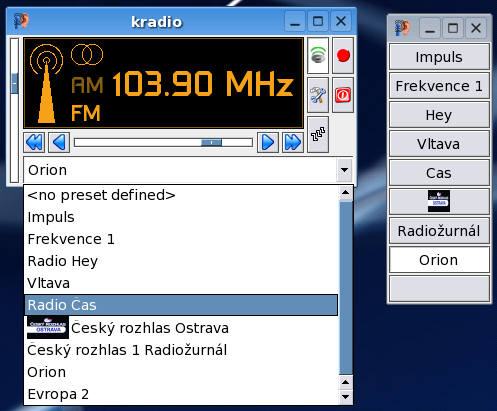Click the Ostrava logo in the dropdown list
Screen dimensions: 497x411
(x=48, y=328)
